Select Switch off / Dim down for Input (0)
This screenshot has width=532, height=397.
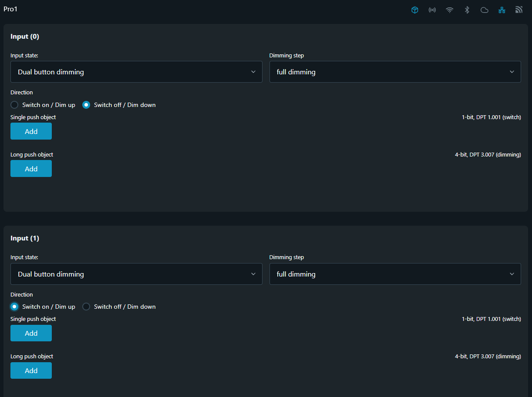(86, 105)
